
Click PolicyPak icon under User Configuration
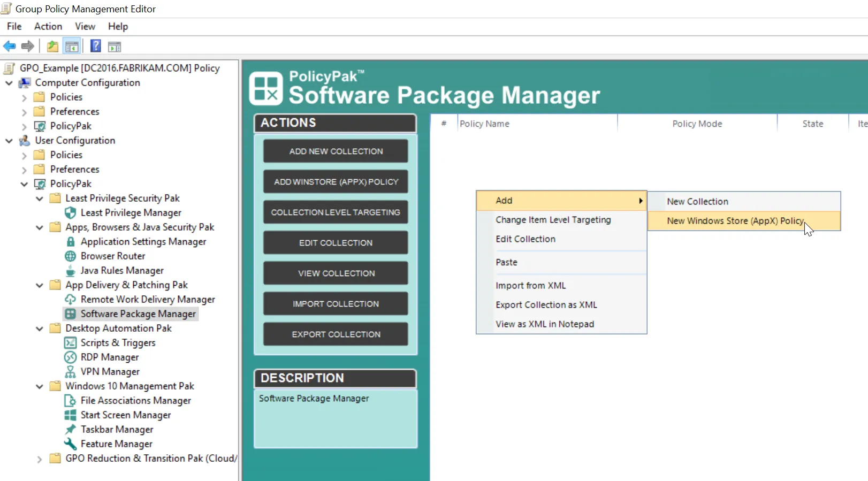40,184
